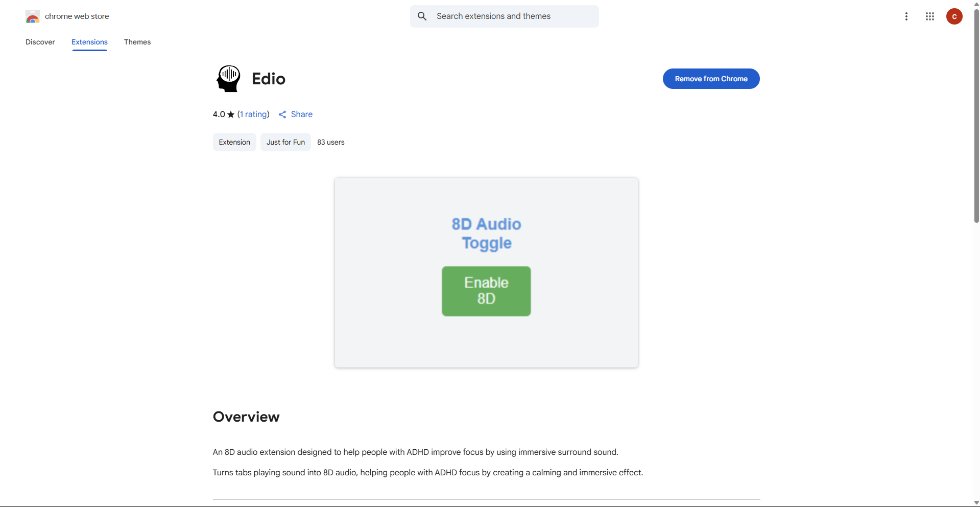The image size is (980, 507).
Task: Select the Extensions tab
Action: (x=89, y=42)
